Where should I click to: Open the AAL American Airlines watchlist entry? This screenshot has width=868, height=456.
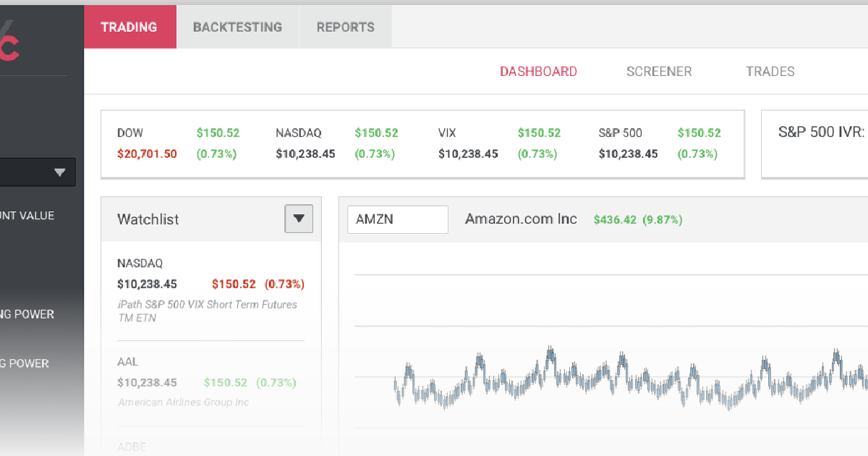pyautogui.click(x=210, y=380)
